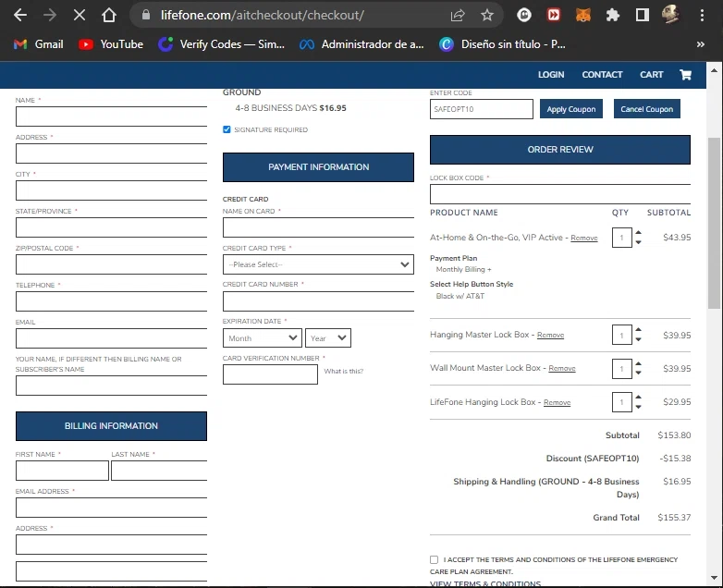Screen dimensions: 723x588
Task: Open Chrome three-dot menu
Action: point(702,15)
